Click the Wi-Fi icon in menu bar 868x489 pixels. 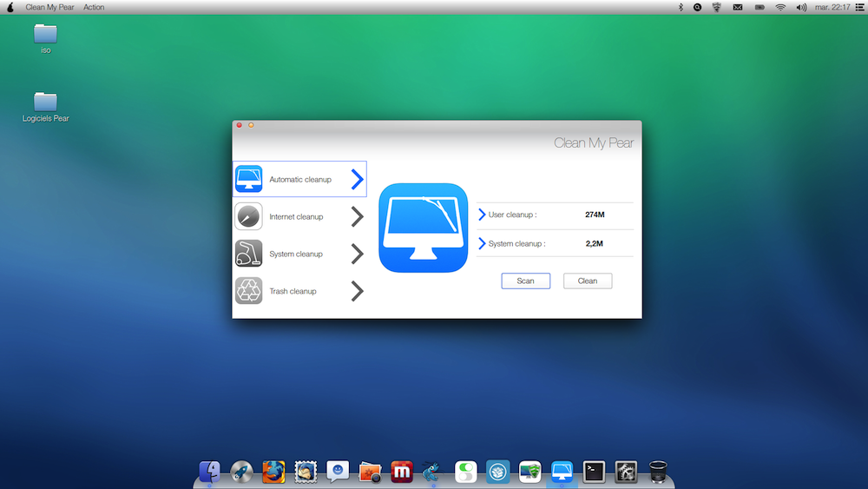[x=780, y=7]
